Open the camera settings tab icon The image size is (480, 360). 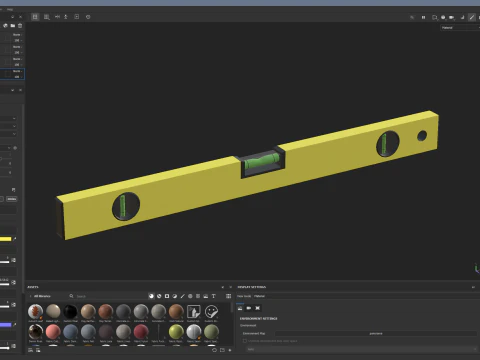coord(249,308)
